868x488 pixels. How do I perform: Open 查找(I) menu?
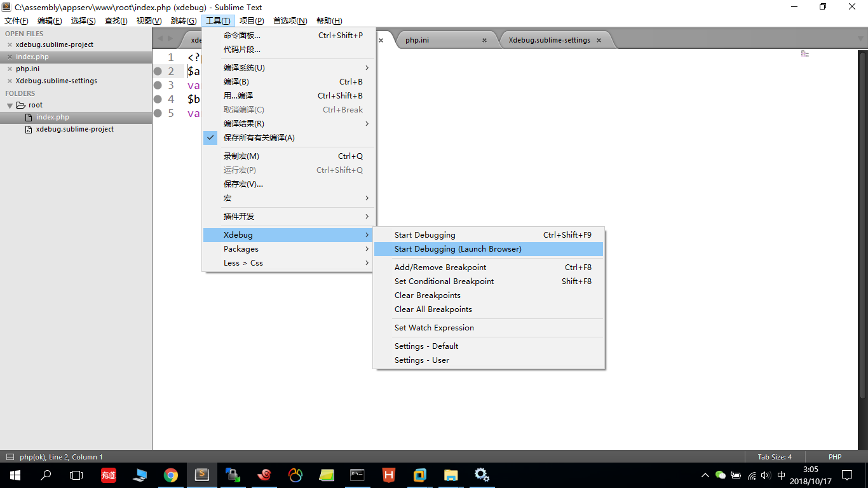tap(116, 21)
